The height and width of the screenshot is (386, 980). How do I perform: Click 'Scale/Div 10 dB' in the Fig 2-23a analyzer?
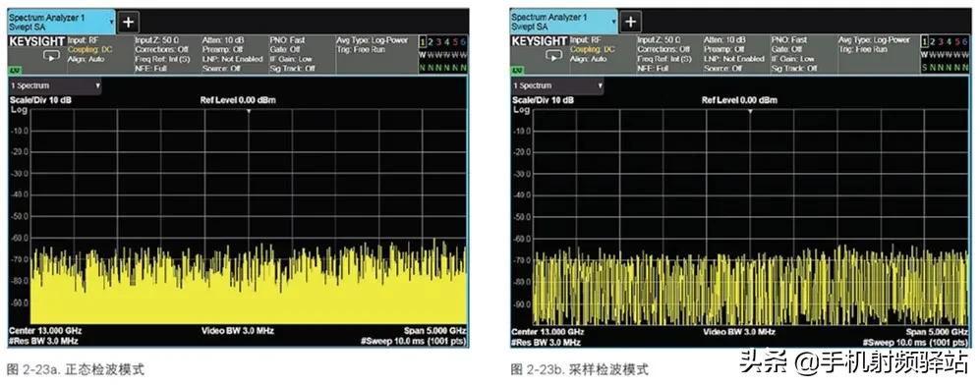40,100
